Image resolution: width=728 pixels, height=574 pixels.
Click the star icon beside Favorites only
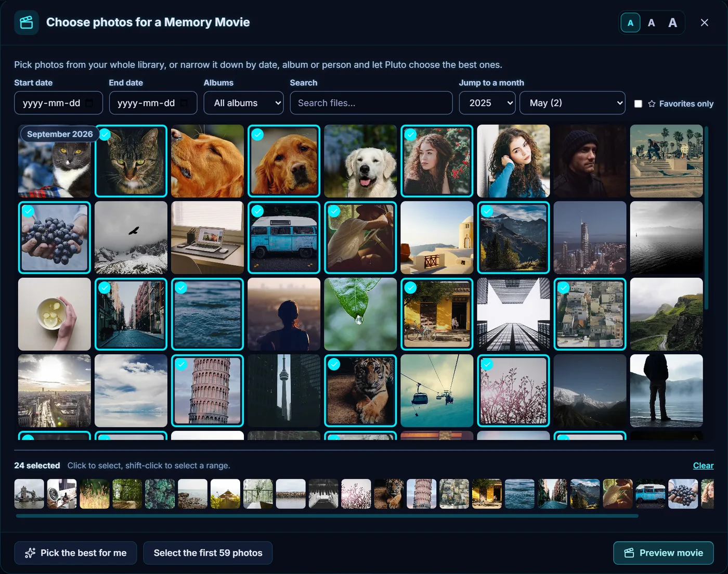[652, 104]
